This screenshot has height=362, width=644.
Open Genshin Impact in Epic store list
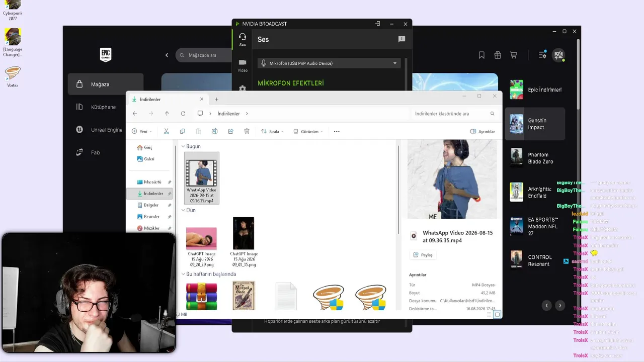[535, 124]
